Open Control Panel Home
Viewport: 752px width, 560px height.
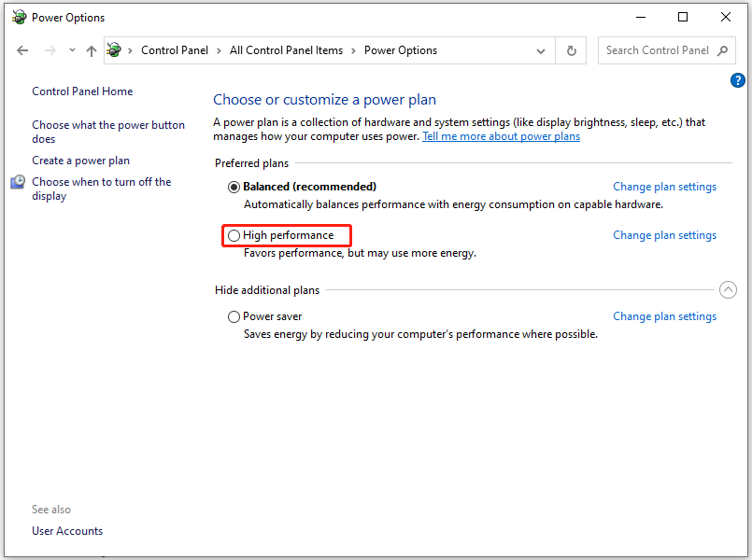[x=82, y=91]
